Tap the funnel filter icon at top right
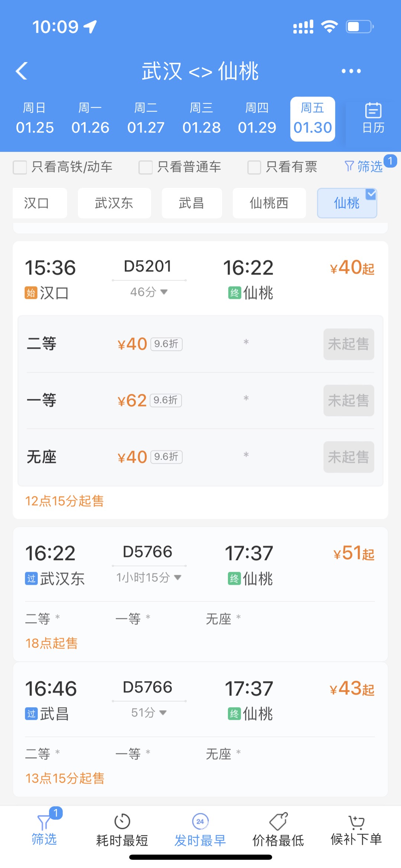Image resolution: width=401 pixels, height=868 pixels. (x=349, y=166)
